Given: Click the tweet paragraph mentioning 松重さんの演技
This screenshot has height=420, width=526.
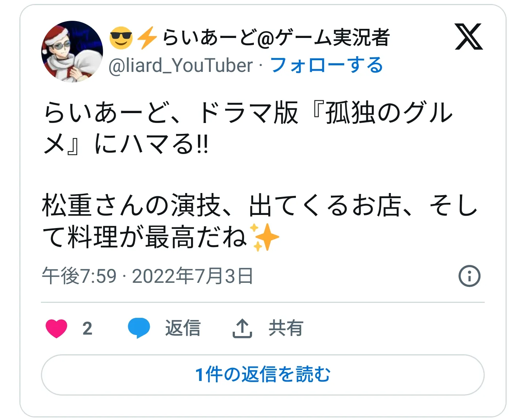Looking at the screenshot, I should 260,221.
